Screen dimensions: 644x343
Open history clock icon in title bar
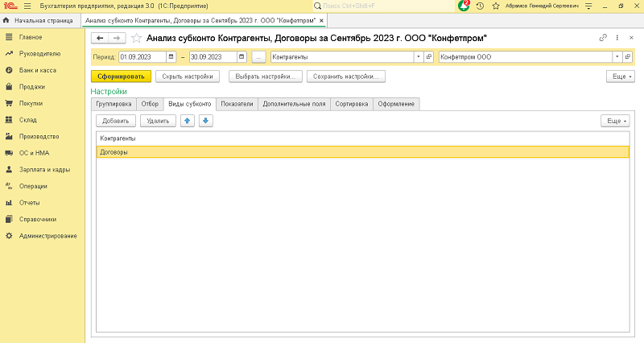point(481,6)
